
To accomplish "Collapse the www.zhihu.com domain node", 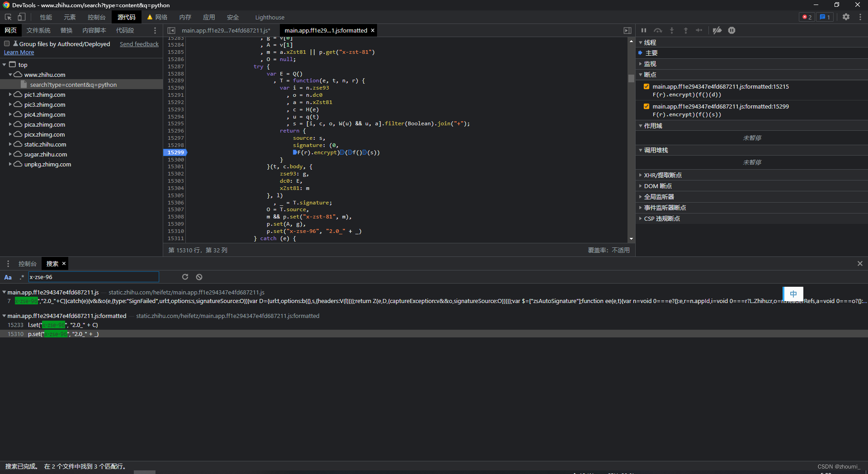I will pos(10,75).
